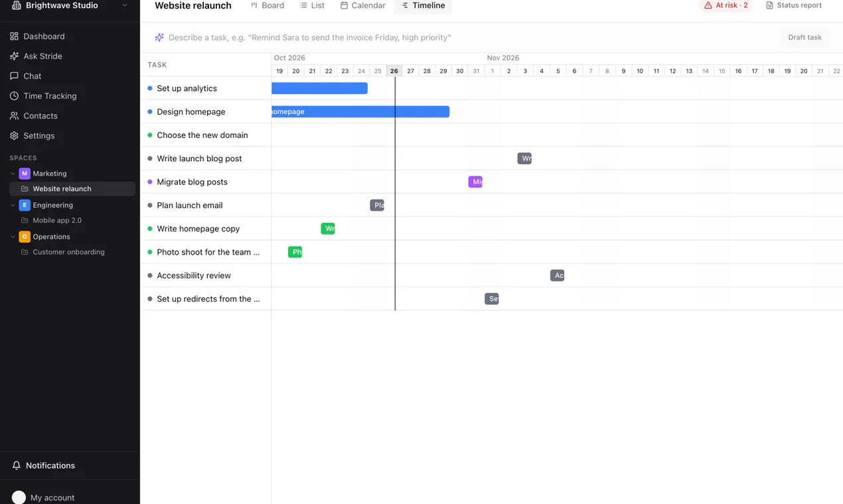This screenshot has width=843, height=504.
Task: Click the 'Plan launch email' task name
Action: coord(190,206)
